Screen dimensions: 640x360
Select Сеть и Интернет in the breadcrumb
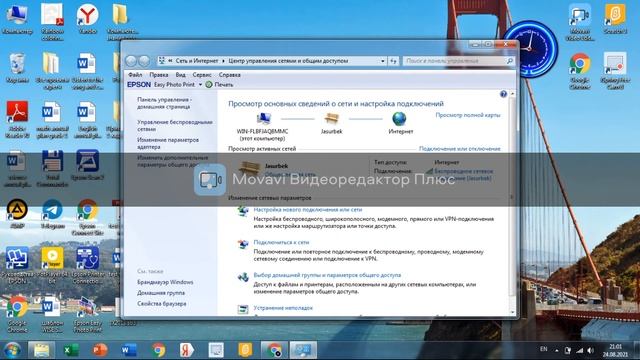[197, 61]
